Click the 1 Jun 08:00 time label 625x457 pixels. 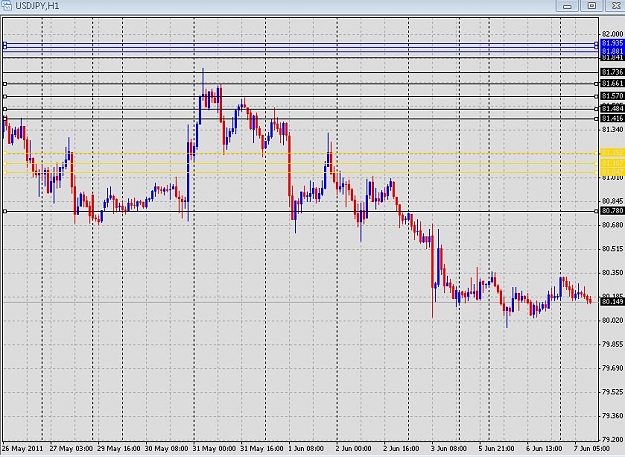306,449
